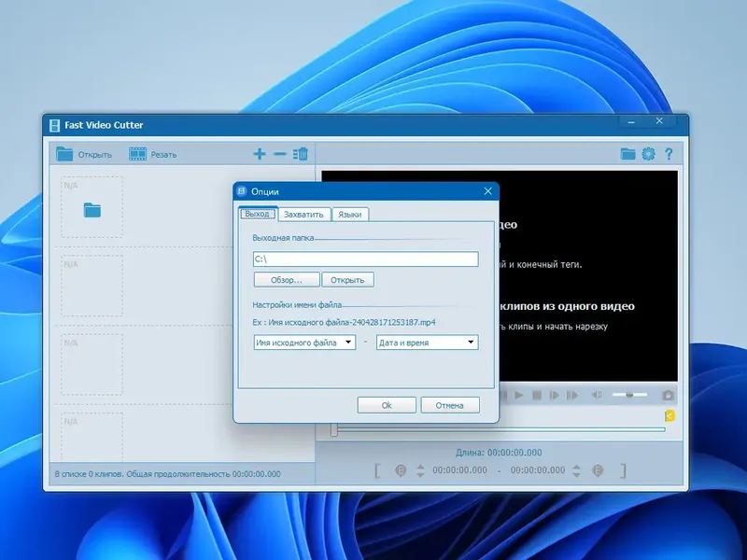This screenshot has width=747, height=560.
Task: Take a snapshot with the camera icon
Action: pyautogui.click(x=668, y=395)
